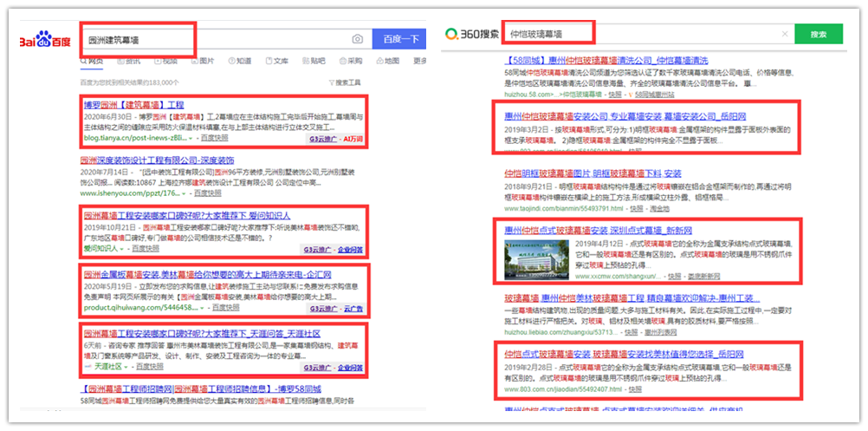Open 58同城惠州站 source link
This screenshot has height=431, width=868.
(654, 95)
